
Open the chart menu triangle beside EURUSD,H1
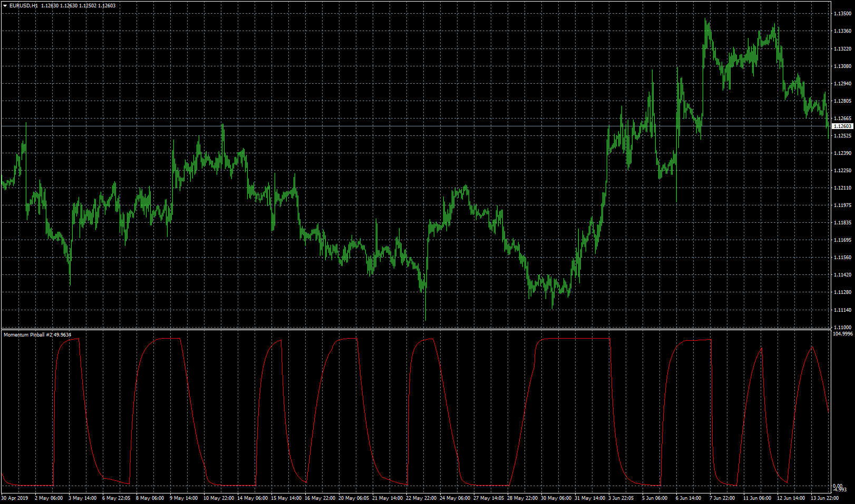(x=5, y=6)
